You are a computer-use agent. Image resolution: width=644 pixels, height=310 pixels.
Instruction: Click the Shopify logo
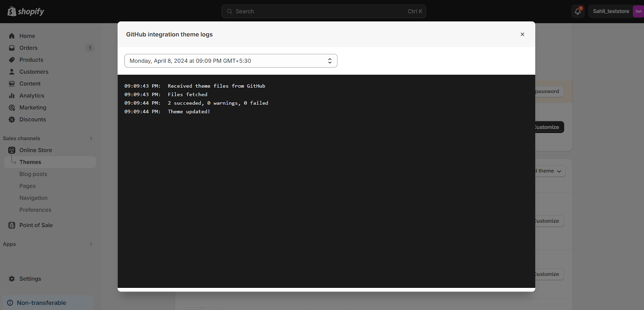26,11
